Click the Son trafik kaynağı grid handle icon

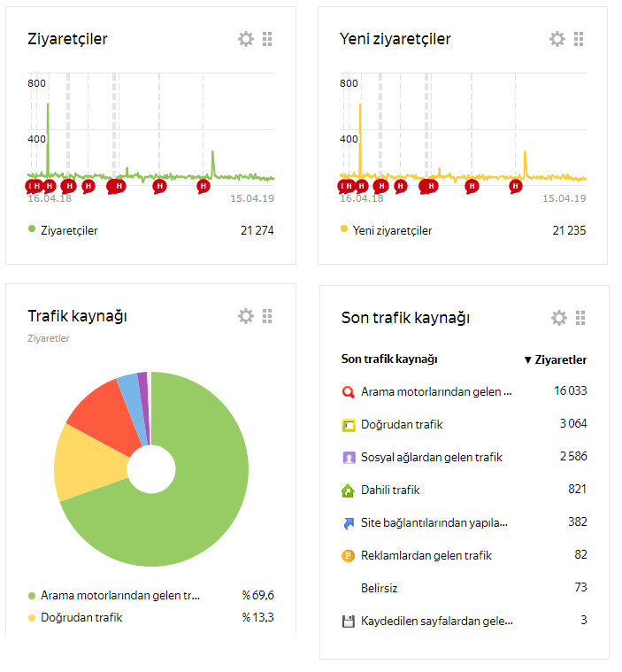580,318
